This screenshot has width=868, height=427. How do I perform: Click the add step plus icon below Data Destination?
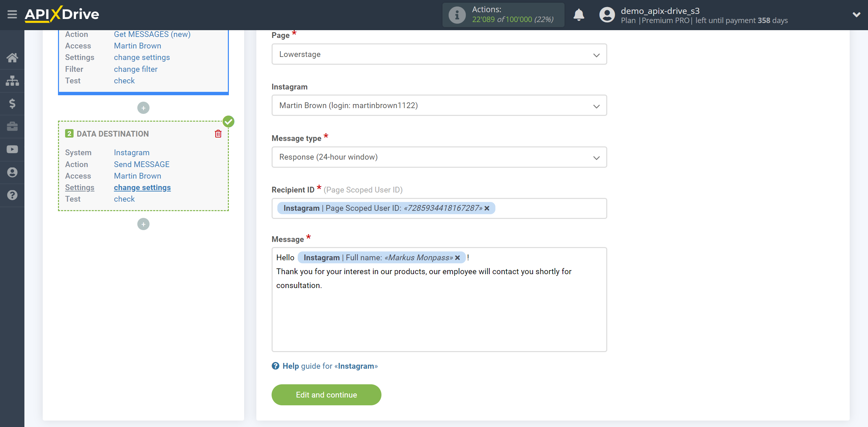(143, 224)
